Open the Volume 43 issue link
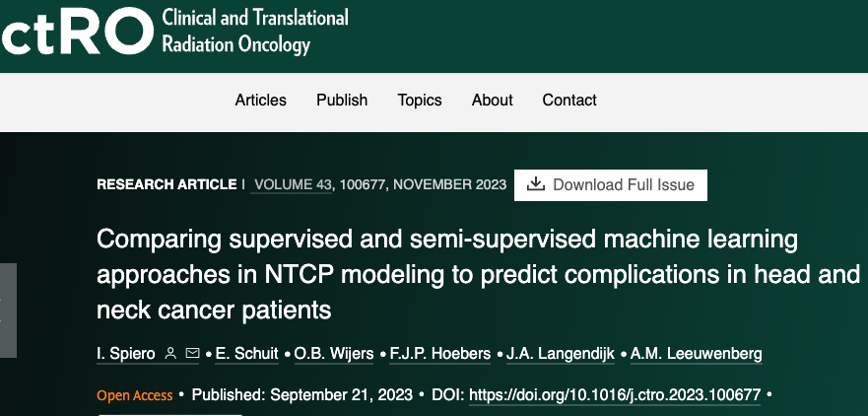868x416 pixels. point(293,184)
